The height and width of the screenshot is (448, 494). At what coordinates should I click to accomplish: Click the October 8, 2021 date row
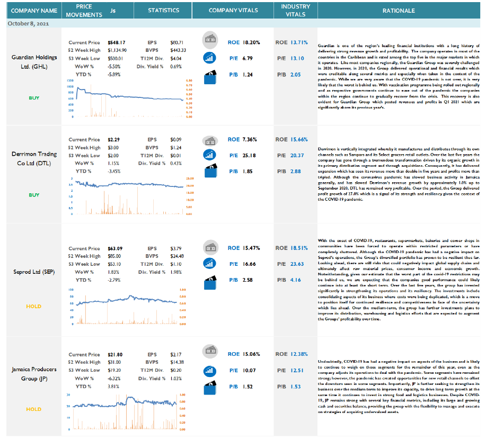pyautogui.click(x=243, y=24)
